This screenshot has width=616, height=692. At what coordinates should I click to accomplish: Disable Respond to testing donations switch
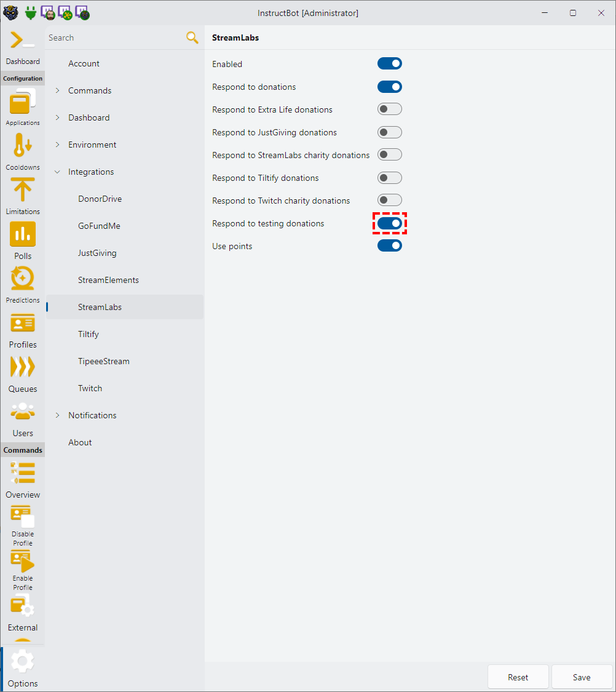pyautogui.click(x=389, y=223)
